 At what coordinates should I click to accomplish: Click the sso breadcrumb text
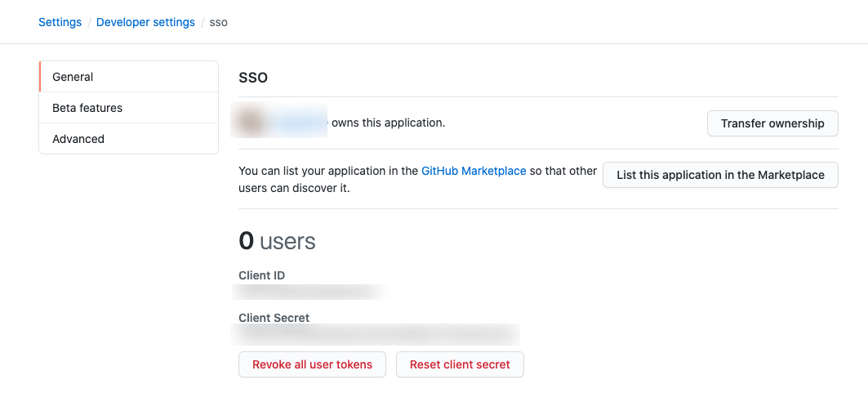[218, 22]
